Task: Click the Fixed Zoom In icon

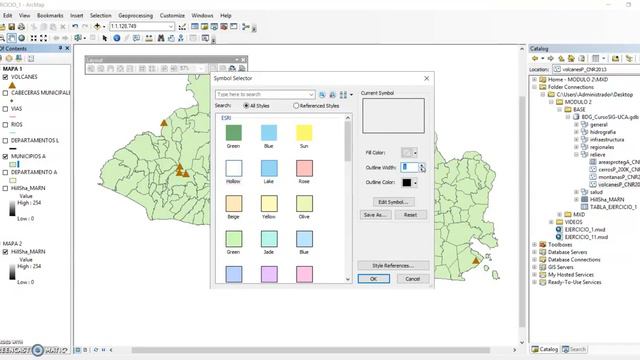Action: (x=33, y=38)
